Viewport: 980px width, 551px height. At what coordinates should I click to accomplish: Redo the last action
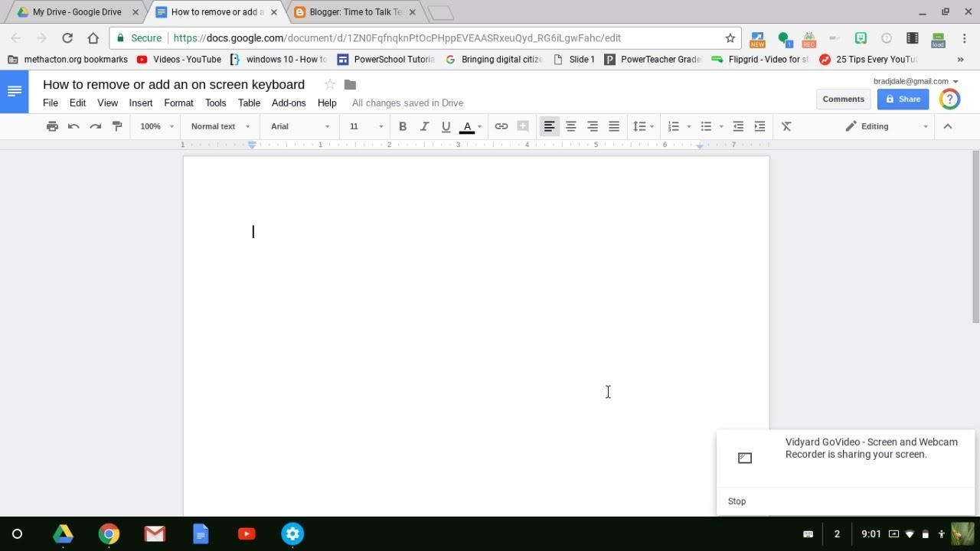pyautogui.click(x=95, y=126)
